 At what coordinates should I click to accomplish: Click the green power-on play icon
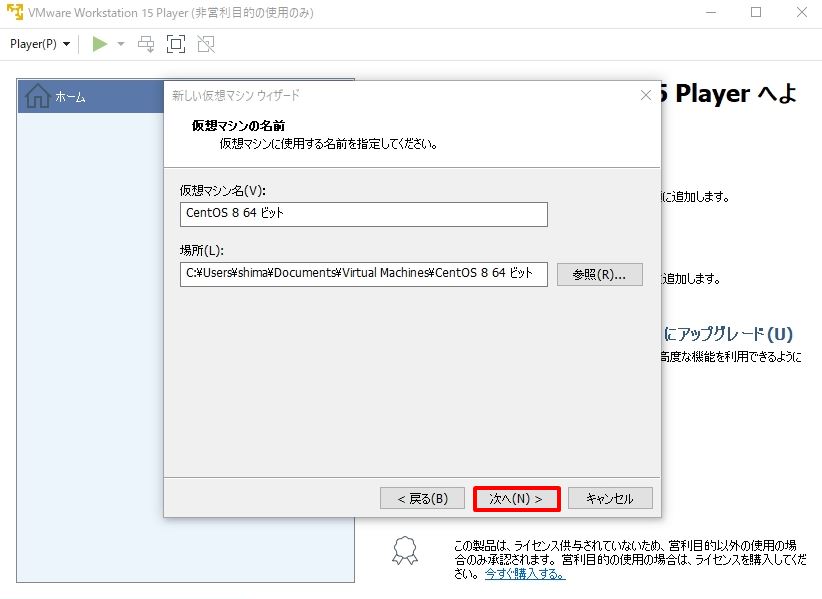click(100, 44)
